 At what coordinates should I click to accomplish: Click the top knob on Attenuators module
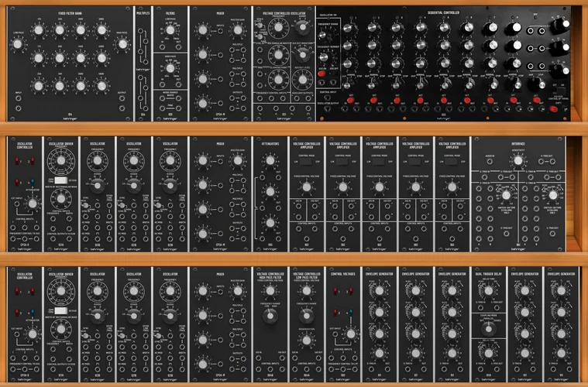click(x=270, y=161)
